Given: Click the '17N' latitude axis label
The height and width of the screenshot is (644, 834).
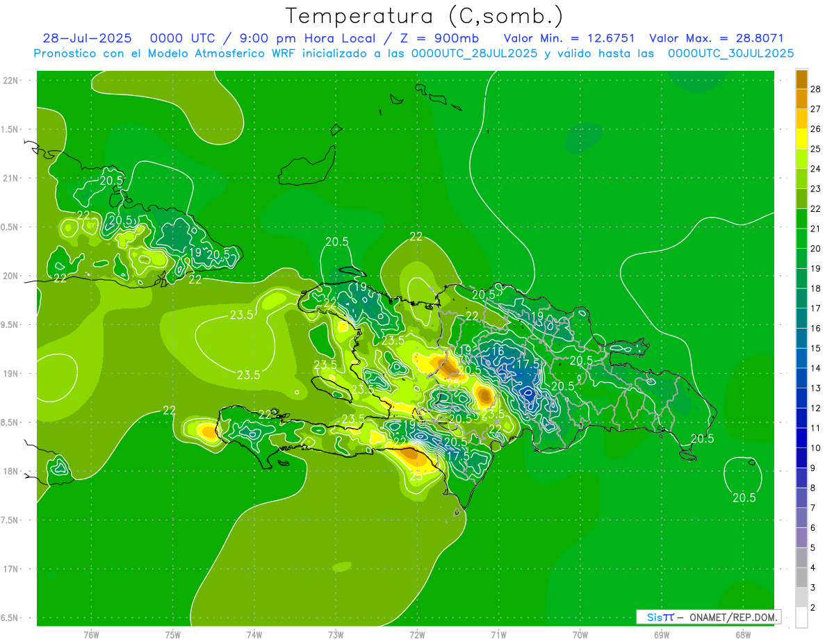Looking at the screenshot, I should (x=10, y=570).
